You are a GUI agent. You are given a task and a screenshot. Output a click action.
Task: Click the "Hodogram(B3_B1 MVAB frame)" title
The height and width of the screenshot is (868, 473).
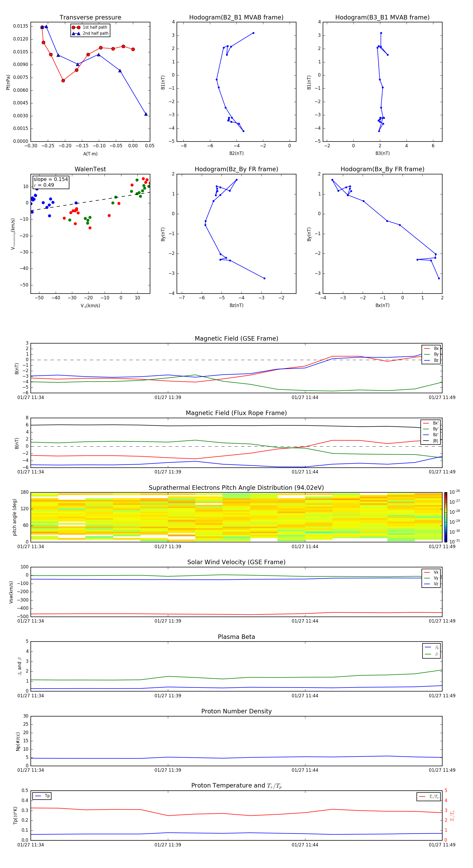[x=382, y=17]
